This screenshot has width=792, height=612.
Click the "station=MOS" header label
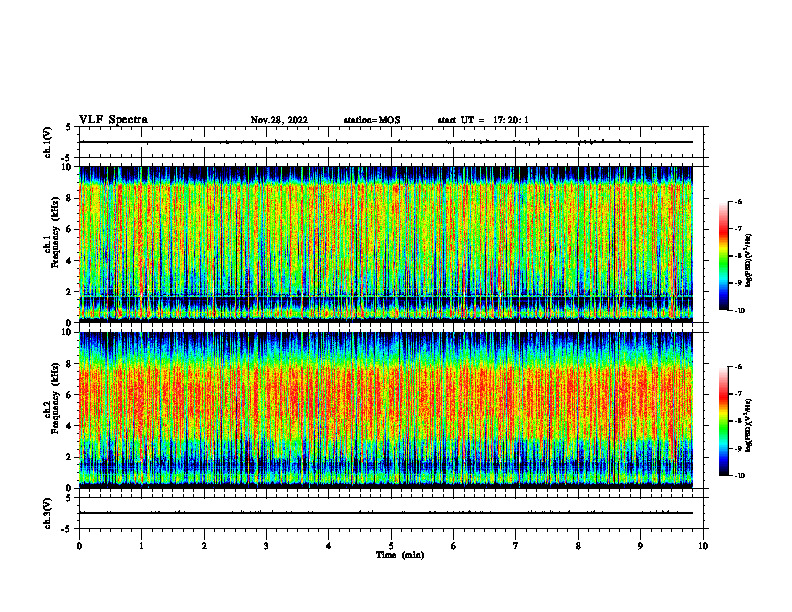coord(372,120)
